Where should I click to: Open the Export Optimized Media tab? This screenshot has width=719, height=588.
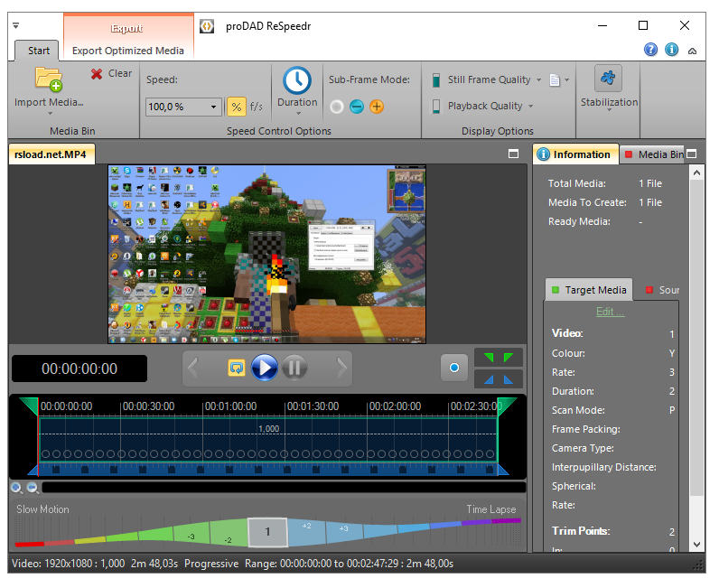[x=128, y=51]
